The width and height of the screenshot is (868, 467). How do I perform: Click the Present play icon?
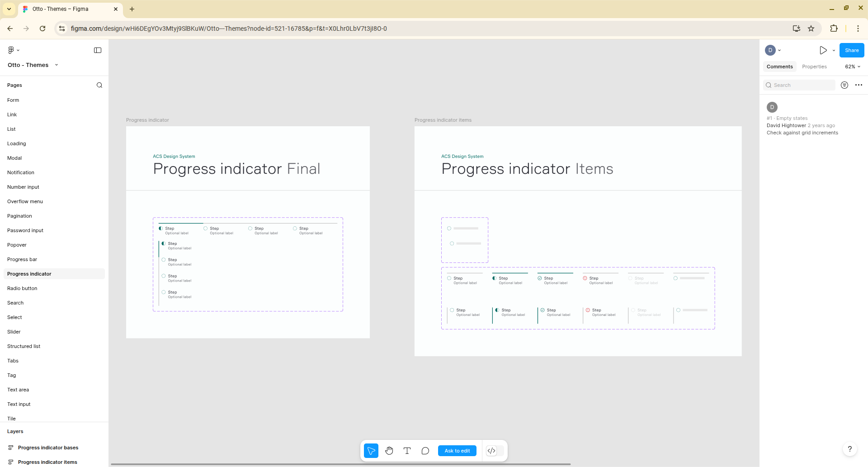[x=823, y=50]
